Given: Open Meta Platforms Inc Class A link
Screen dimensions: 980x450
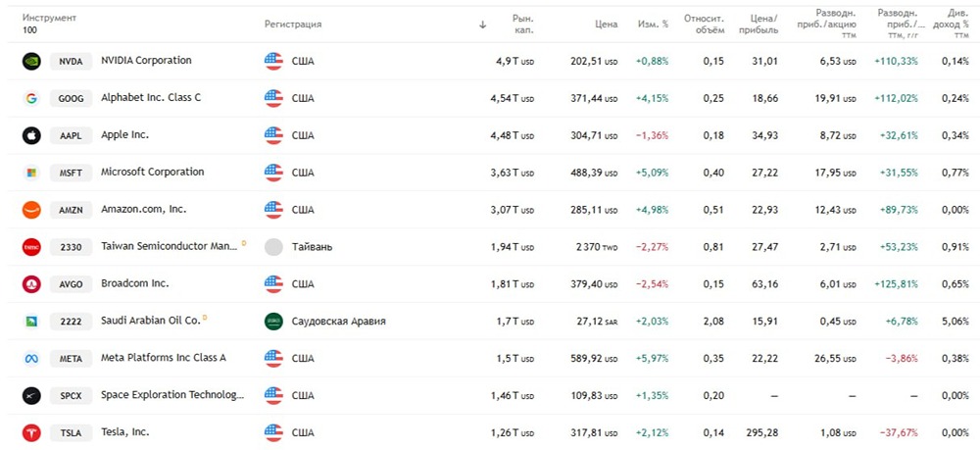Looking at the screenshot, I should pyautogui.click(x=164, y=358).
